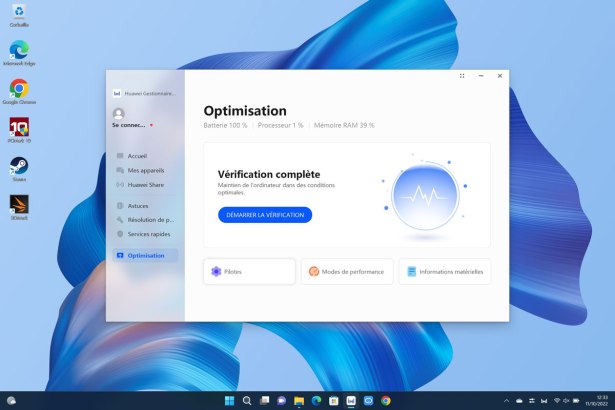Open Microsoft Edge desktop shortcut
Viewport: 615px width, 410px height.
[x=19, y=53]
